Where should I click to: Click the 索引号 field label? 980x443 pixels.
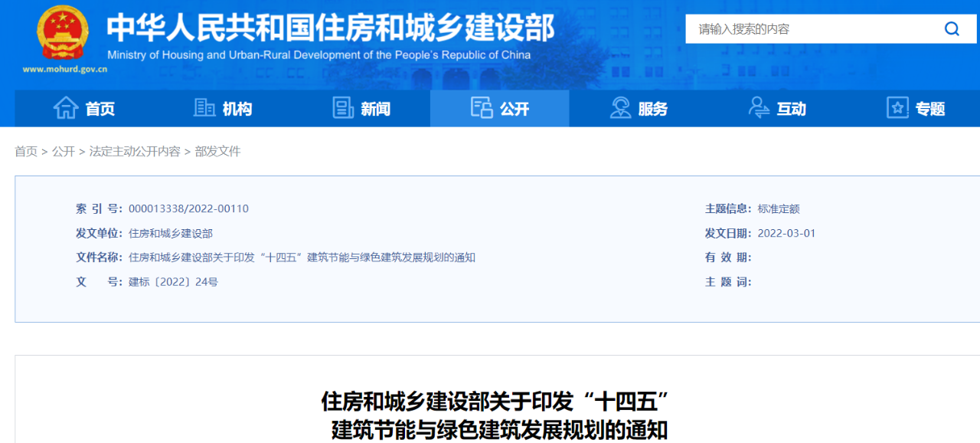(99, 208)
